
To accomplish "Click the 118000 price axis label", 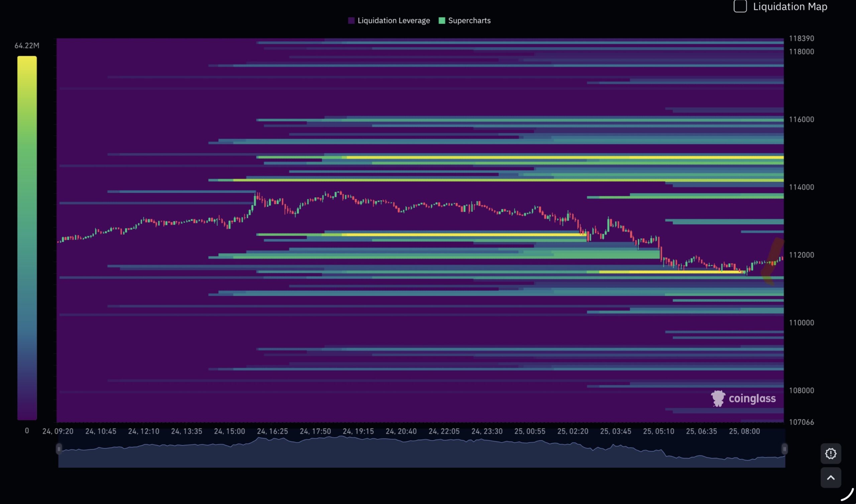I will coord(801,51).
